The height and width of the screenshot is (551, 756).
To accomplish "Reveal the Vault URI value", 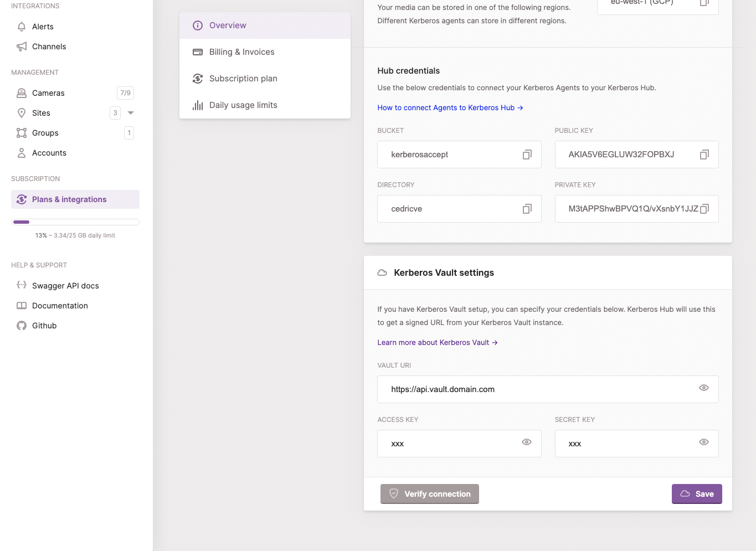I will point(704,388).
